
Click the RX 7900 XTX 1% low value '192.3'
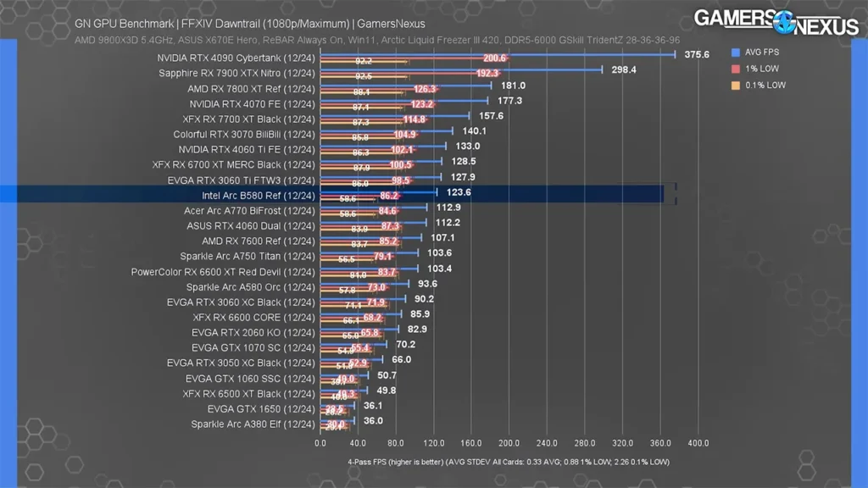487,73
